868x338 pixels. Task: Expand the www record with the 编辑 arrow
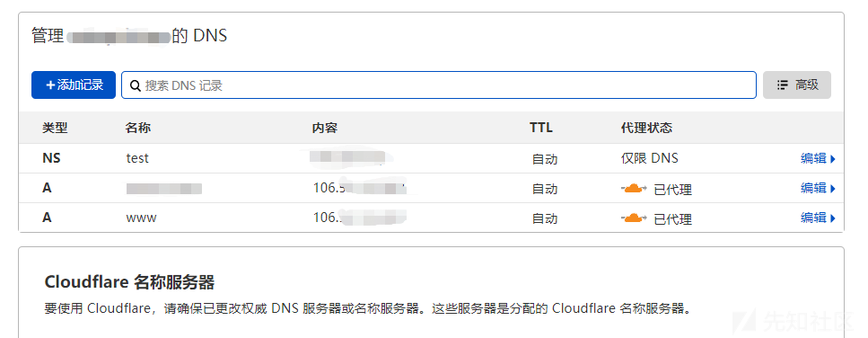[833, 218]
